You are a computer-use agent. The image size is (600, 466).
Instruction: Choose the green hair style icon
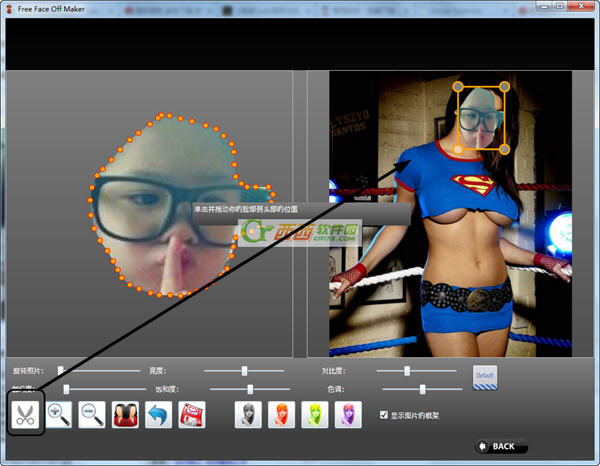click(x=314, y=415)
